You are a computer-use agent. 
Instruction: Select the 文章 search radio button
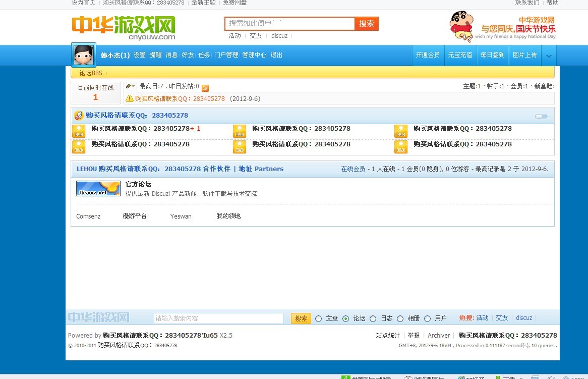click(x=318, y=318)
